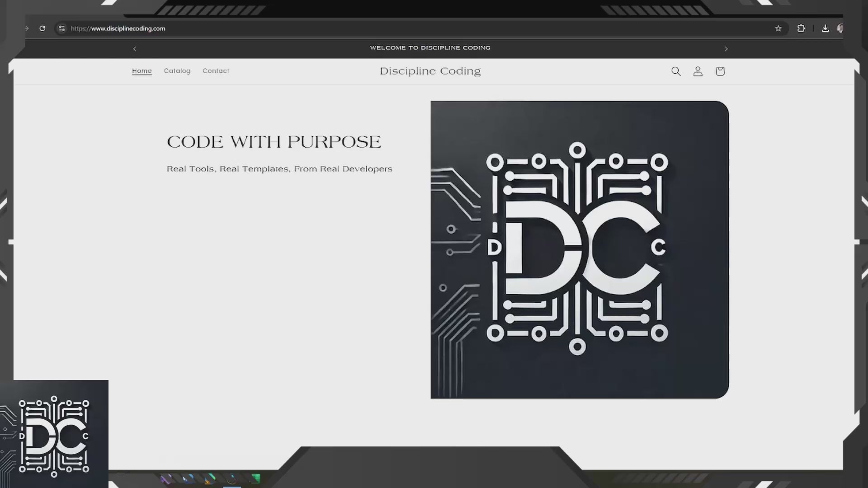Open the browser extensions puzzle icon

(801, 28)
